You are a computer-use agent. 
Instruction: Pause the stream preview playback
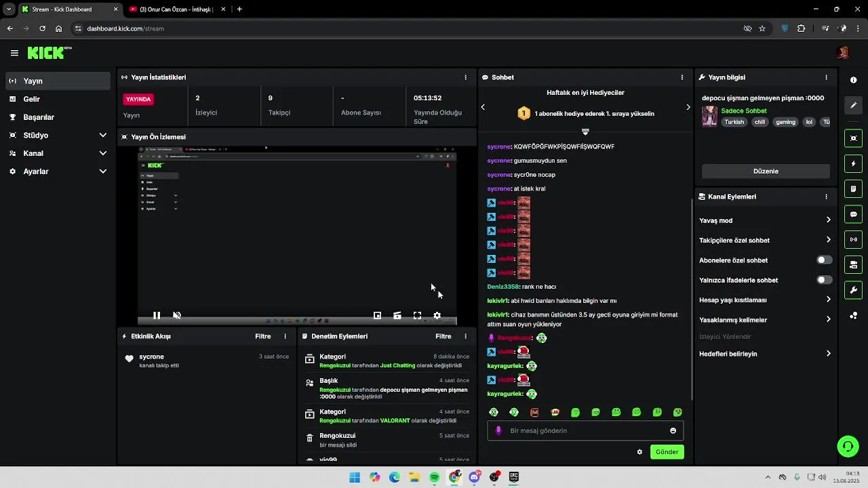point(157,315)
